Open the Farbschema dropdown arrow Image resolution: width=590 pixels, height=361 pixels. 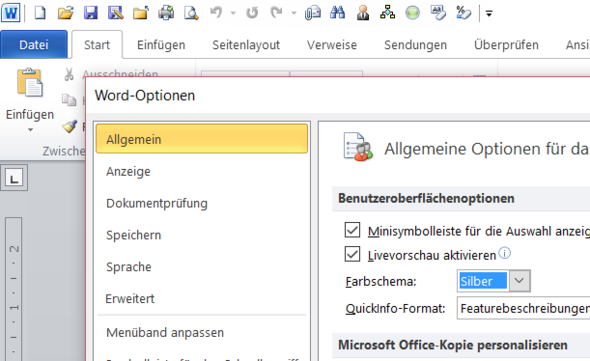coord(519,281)
